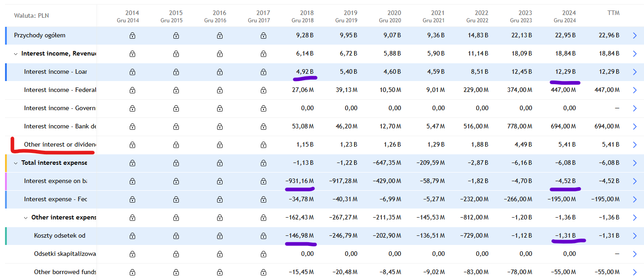Viewport: 644px width, 280px height.
Task: Open the chart arrow for the Przychody ogółem row
Action: click(x=635, y=36)
